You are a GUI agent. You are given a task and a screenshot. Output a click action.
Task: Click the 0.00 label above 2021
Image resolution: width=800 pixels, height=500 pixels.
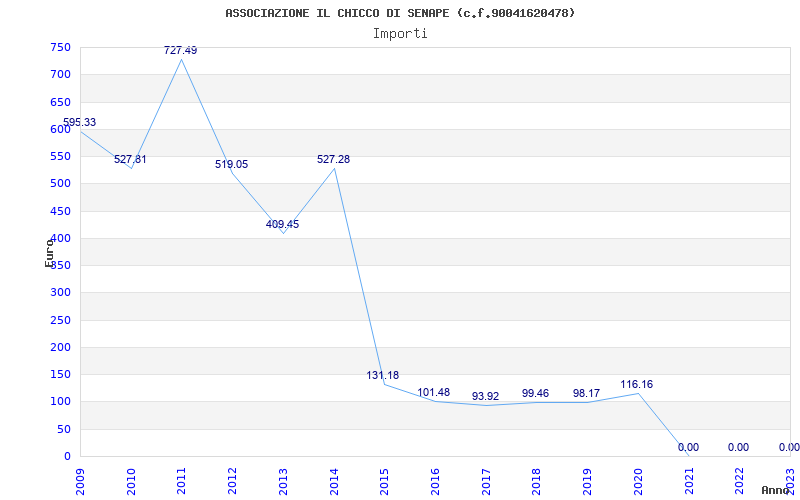click(688, 447)
